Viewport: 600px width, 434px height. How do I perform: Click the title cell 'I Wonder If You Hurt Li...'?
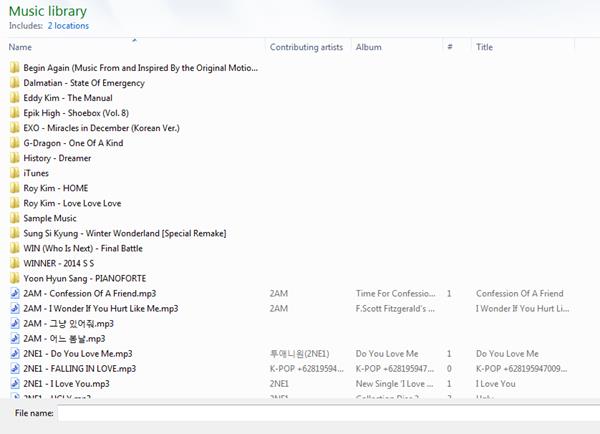(x=522, y=308)
